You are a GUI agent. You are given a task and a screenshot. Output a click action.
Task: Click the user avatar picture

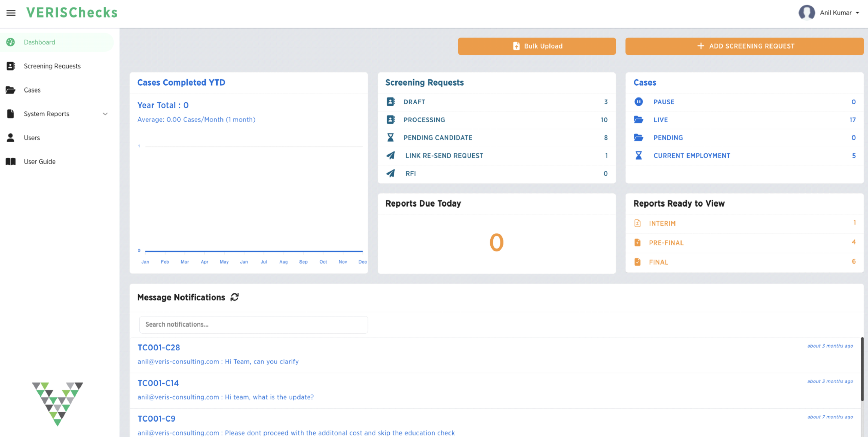pos(807,13)
